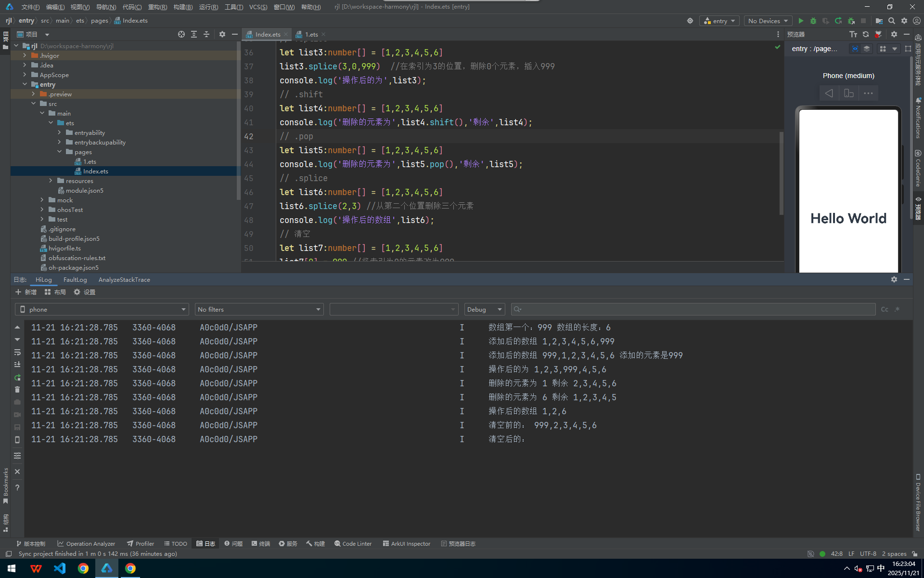This screenshot has width=924, height=578.
Task: Open the 1.ets editor tab
Action: click(x=311, y=34)
